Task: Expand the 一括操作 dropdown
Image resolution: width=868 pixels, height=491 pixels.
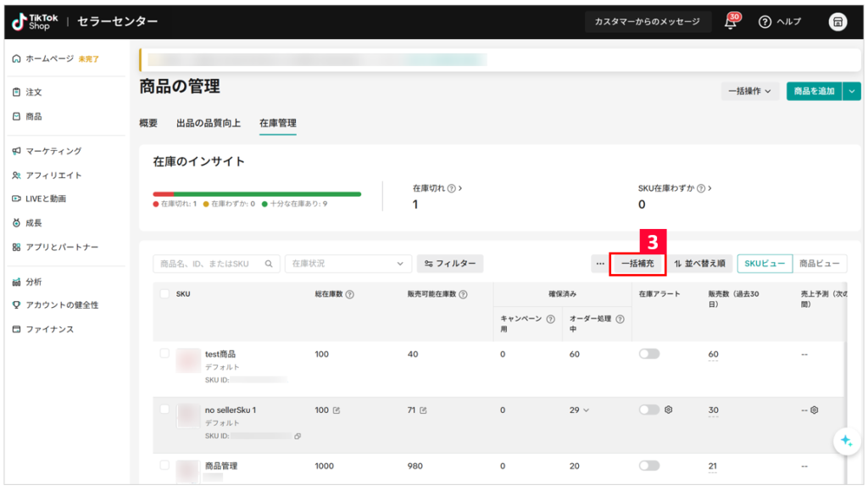Action: (749, 91)
